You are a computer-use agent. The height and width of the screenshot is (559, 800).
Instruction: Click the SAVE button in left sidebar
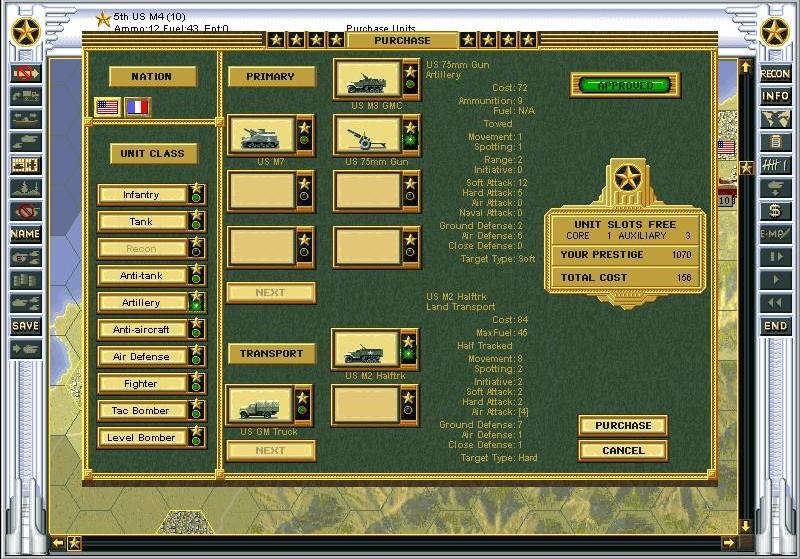25,326
